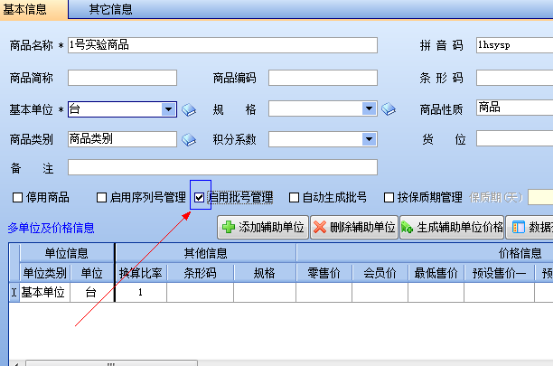553x366 pixels.
Task: Uncheck 启用批号管理 checkbox
Action: [x=199, y=197]
